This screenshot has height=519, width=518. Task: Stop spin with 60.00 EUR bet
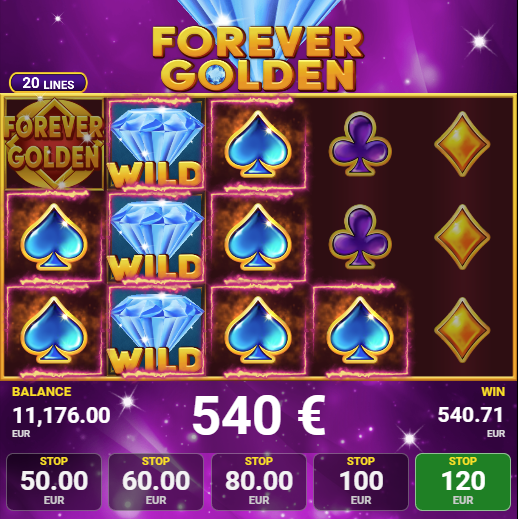point(156,482)
